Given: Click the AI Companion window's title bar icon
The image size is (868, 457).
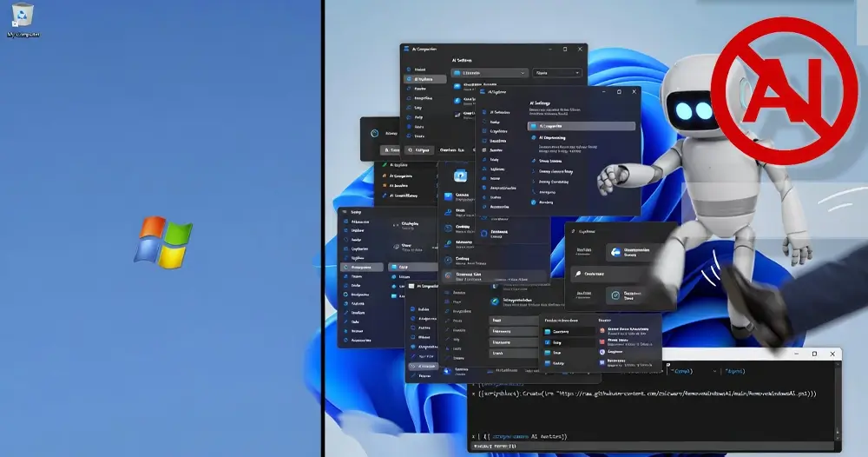Looking at the screenshot, I should 406,50.
